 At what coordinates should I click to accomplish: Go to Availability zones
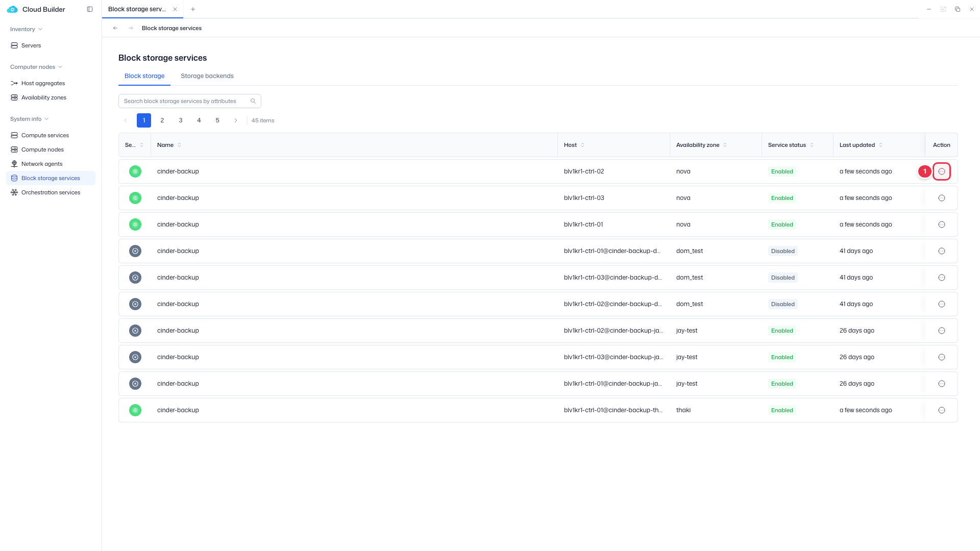(44, 97)
